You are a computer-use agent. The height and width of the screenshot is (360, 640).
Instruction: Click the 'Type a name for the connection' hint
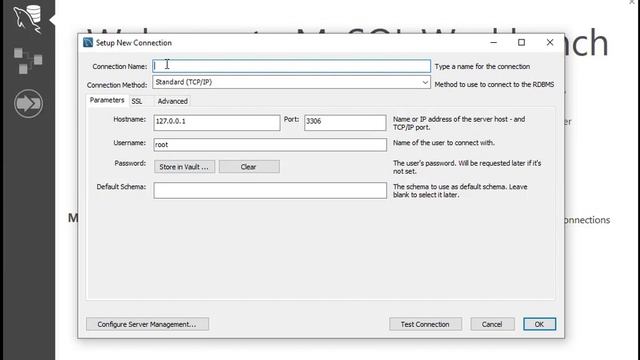click(482, 67)
